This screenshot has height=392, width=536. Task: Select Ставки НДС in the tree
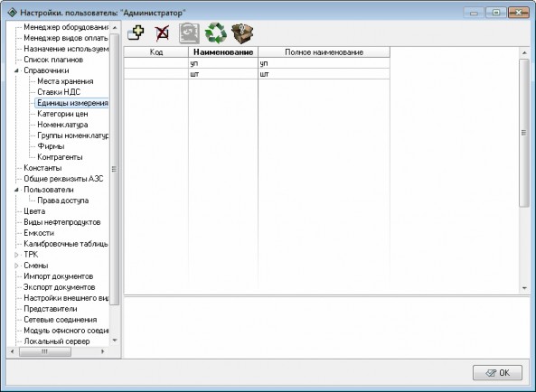[59, 92]
